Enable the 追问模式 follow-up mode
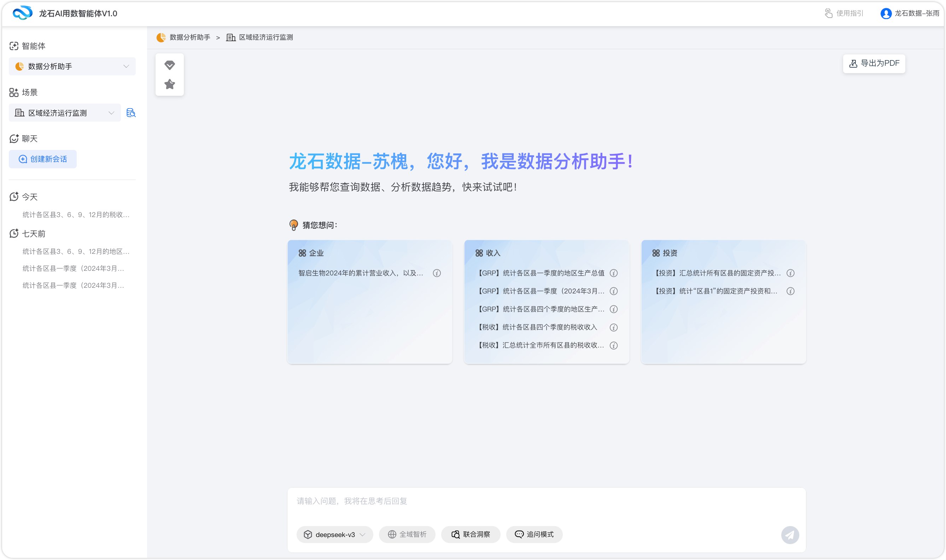Screen dimensions: 946x560 (534, 534)
